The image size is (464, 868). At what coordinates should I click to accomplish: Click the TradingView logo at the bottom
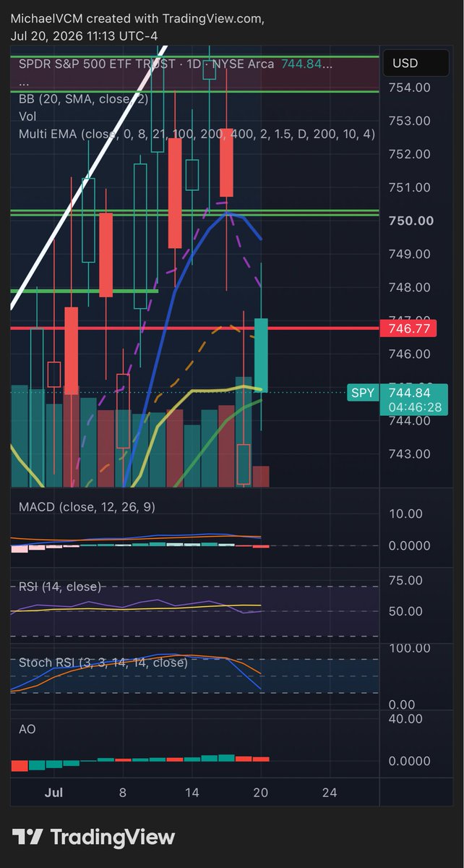94,838
